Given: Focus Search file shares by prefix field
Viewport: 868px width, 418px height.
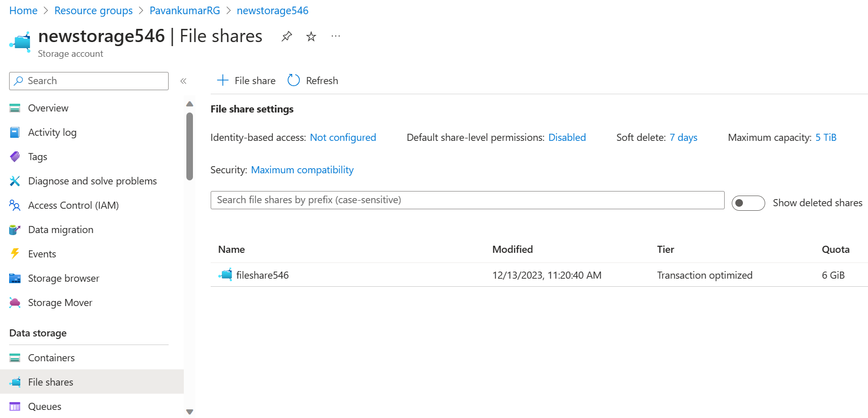Looking at the screenshot, I should pyautogui.click(x=467, y=200).
